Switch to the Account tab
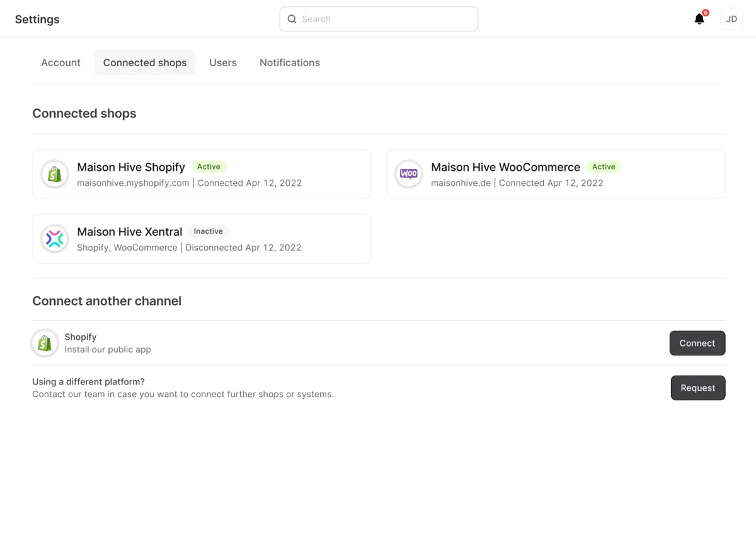Viewport: 756px width, 559px height. (60, 62)
